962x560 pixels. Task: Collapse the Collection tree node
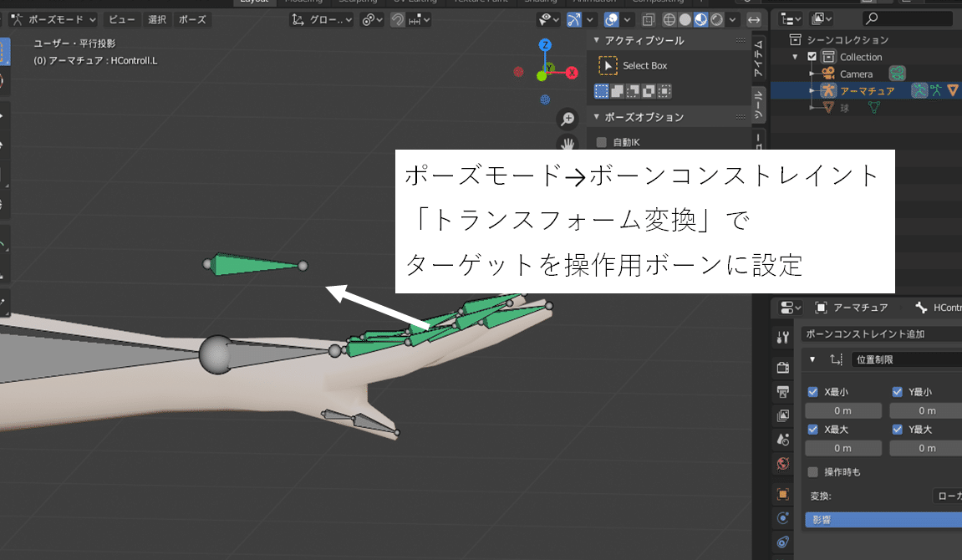(x=795, y=57)
